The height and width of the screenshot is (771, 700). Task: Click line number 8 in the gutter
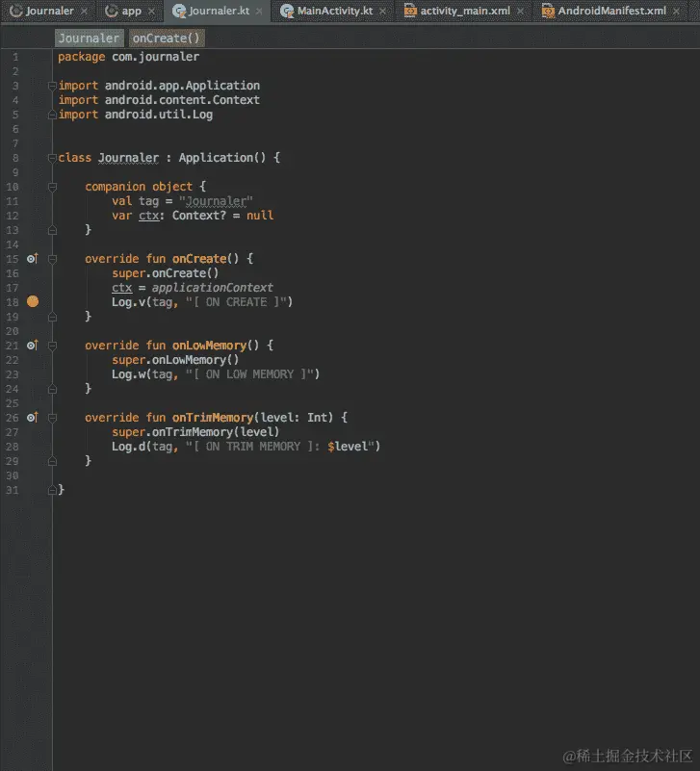pos(15,158)
